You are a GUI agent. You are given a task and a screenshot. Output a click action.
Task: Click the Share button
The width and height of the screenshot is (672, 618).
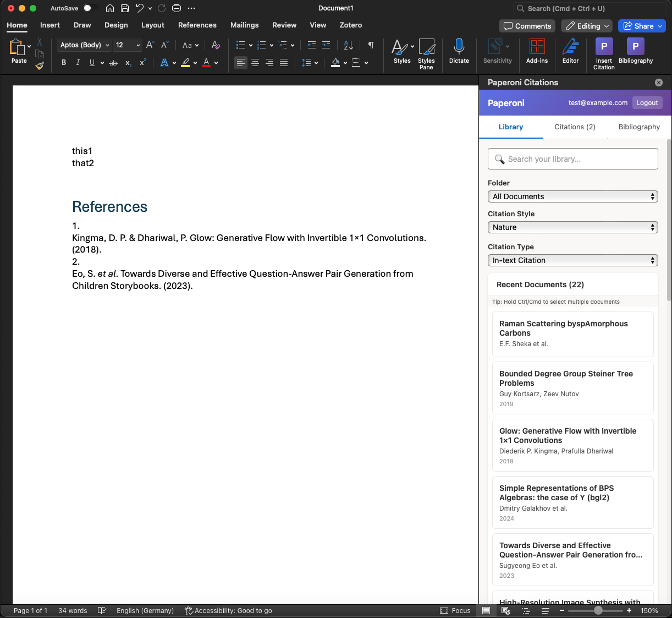[641, 26]
